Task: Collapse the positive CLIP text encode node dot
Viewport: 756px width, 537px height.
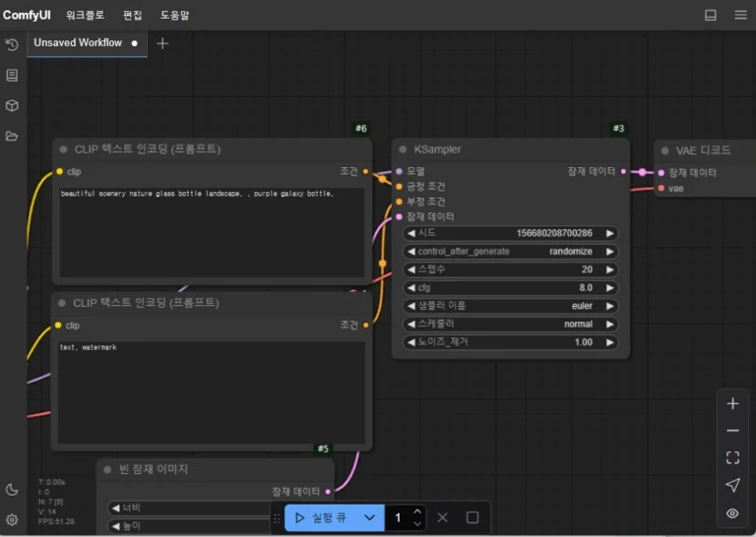Action: point(63,149)
